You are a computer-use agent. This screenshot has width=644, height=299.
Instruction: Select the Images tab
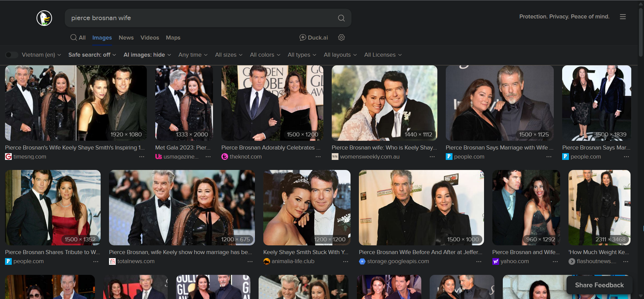point(102,38)
